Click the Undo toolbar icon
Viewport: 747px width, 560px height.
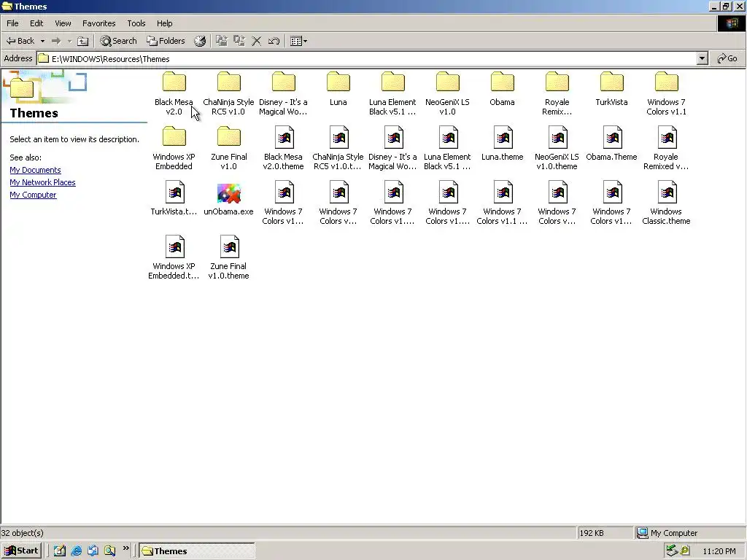274,41
